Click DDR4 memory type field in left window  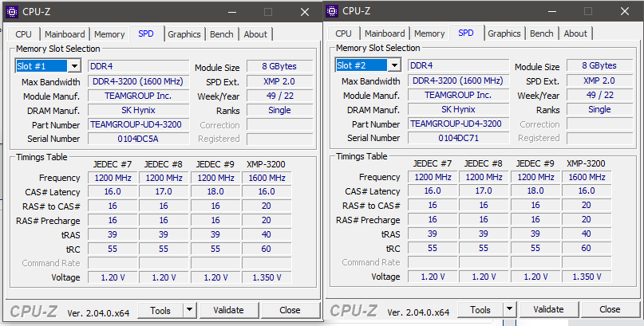coord(138,66)
